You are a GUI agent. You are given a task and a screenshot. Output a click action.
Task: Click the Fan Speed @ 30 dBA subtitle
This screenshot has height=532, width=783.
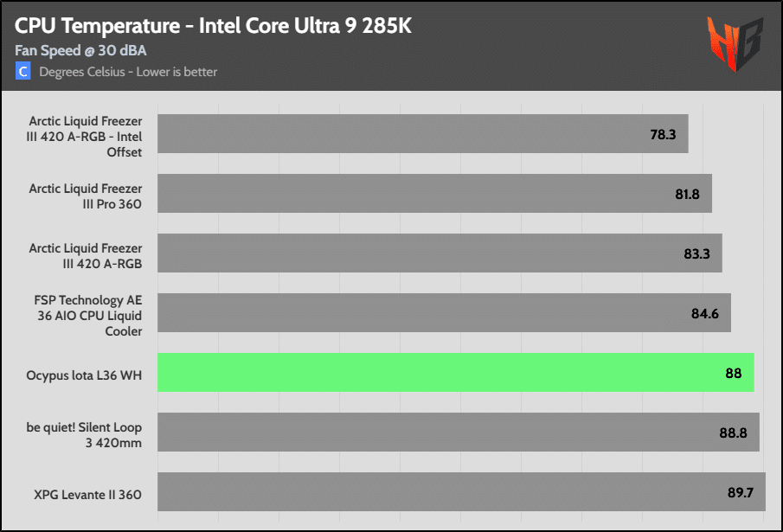(x=81, y=50)
